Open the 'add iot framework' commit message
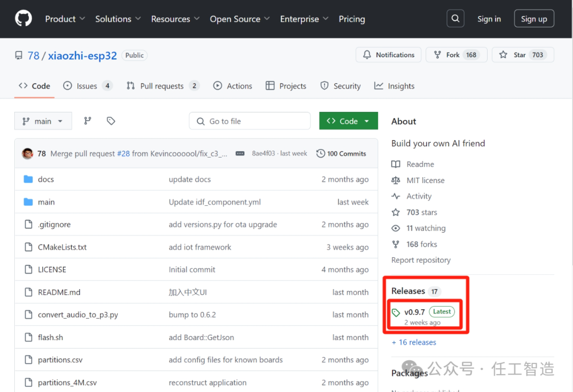This screenshot has width=573, height=392. click(200, 247)
